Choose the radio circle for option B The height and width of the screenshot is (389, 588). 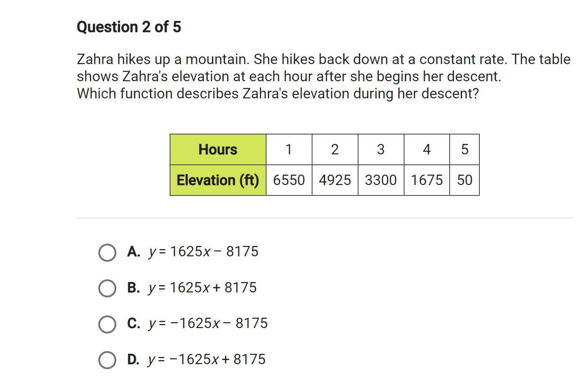point(107,288)
